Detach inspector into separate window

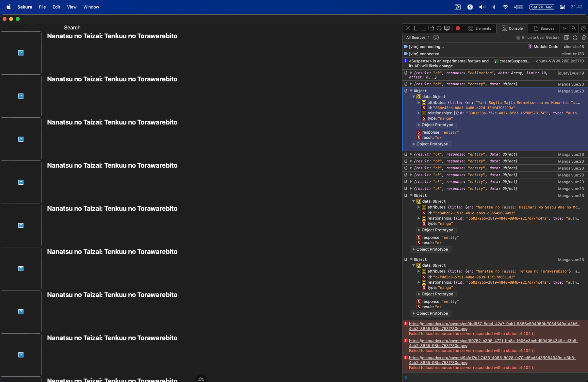point(431,28)
